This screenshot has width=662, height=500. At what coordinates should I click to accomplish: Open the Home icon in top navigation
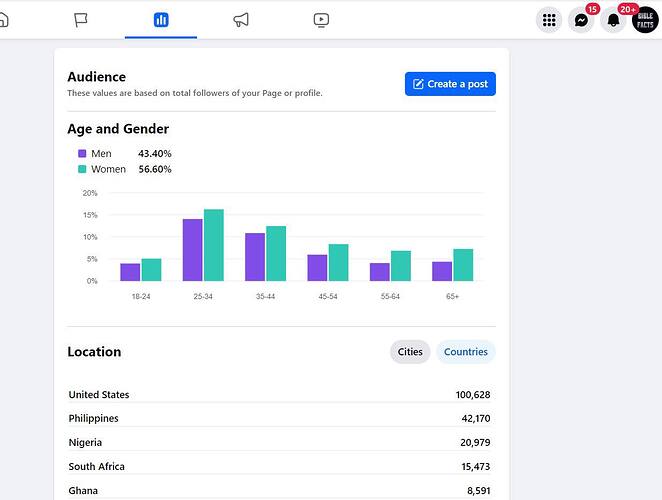click(4, 19)
